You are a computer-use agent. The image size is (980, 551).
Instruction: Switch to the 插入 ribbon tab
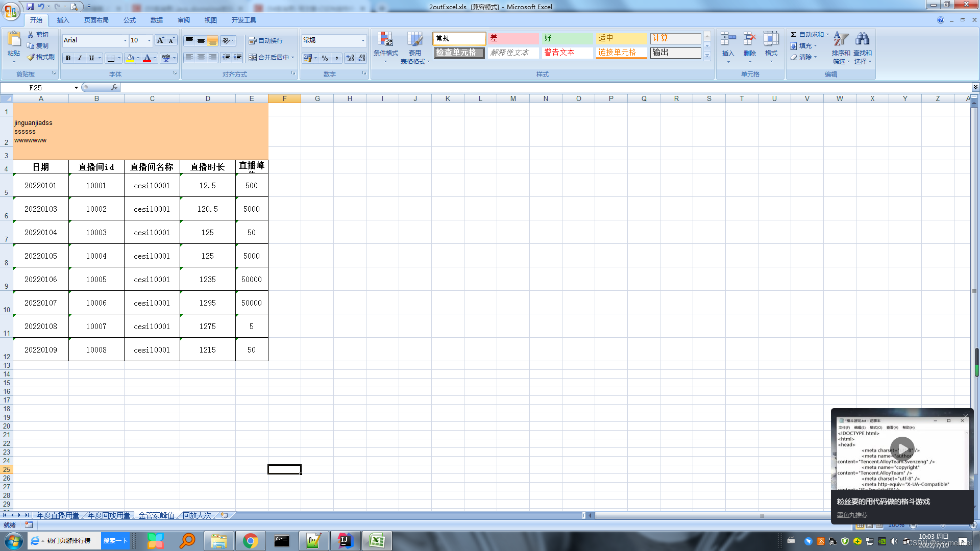click(x=63, y=20)
